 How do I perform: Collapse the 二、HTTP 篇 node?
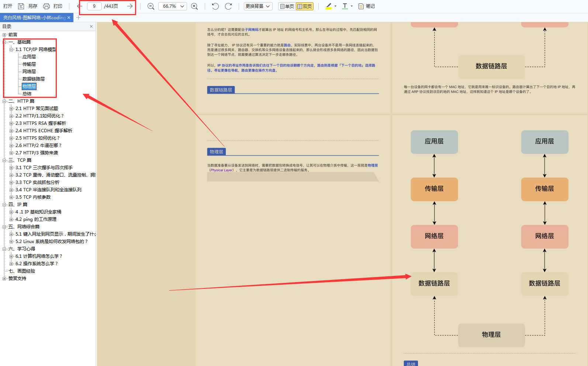(x=4, y=101)
